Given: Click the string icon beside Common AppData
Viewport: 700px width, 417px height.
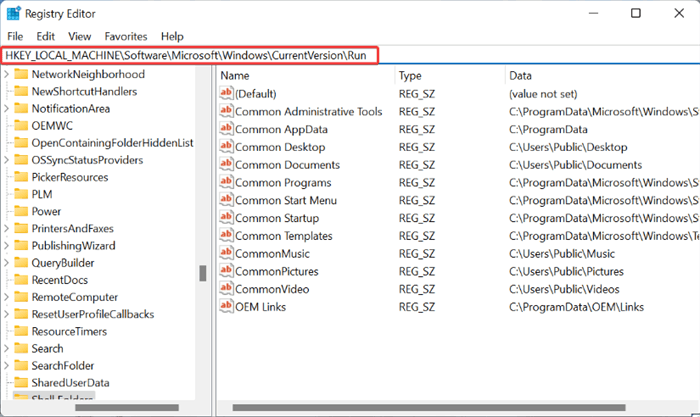Looking at the screenshot, I should pyautogui.click(x=226, y=129).
